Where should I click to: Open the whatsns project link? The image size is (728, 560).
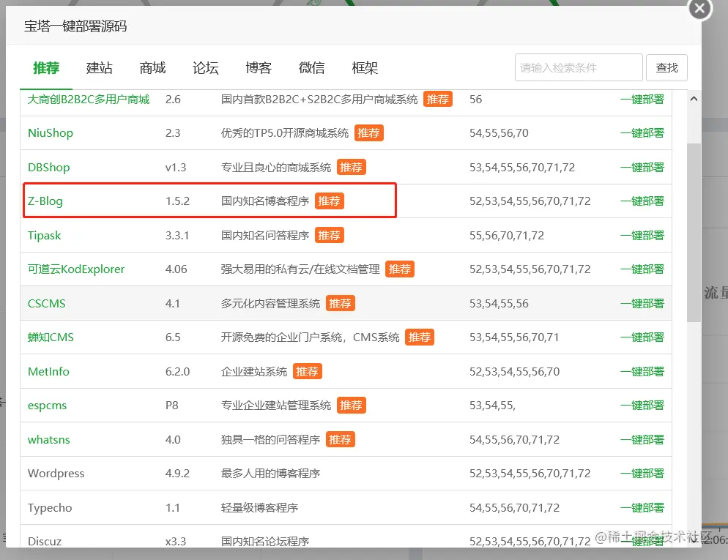click(x=49, y=439)
